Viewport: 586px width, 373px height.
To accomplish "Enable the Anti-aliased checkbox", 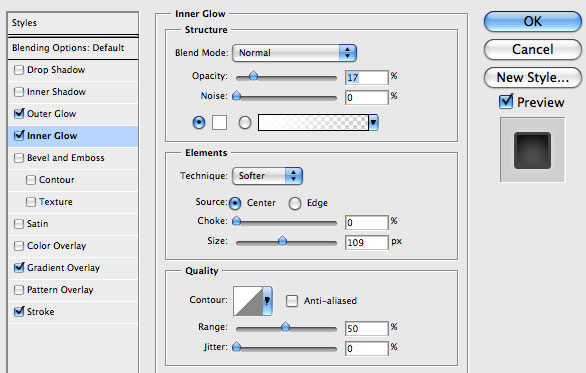I will coord(292,301).
